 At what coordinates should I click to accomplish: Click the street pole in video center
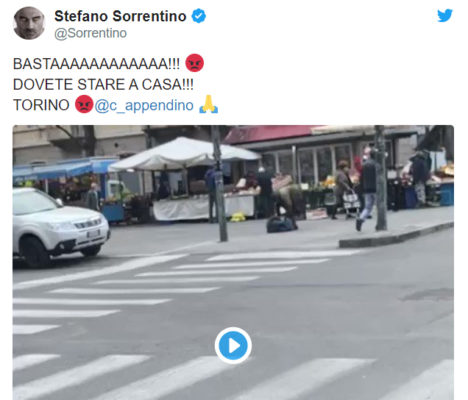(x=220, y=183)
